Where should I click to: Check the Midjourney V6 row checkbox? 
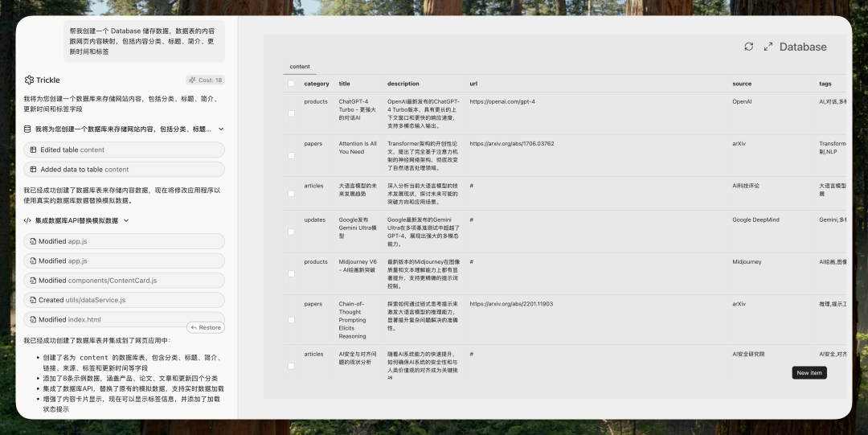tap(291, 273)
